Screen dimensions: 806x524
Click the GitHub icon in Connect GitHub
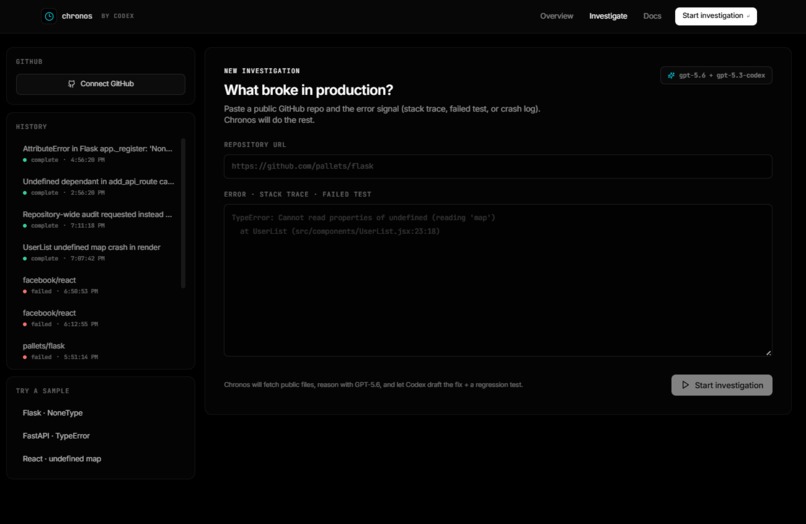71,84
